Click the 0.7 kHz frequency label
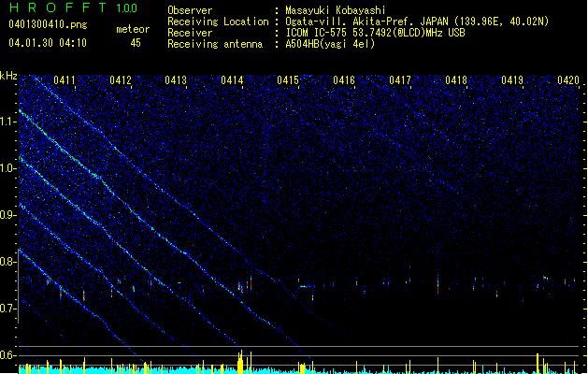The height and width of the screenshot is (374, 588). coord(8,309)
